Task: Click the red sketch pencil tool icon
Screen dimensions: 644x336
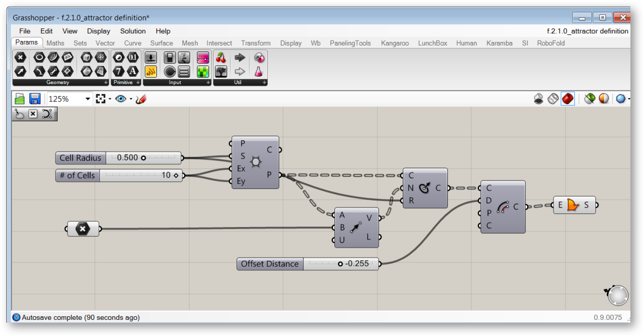Action: (x=141, y=99)
